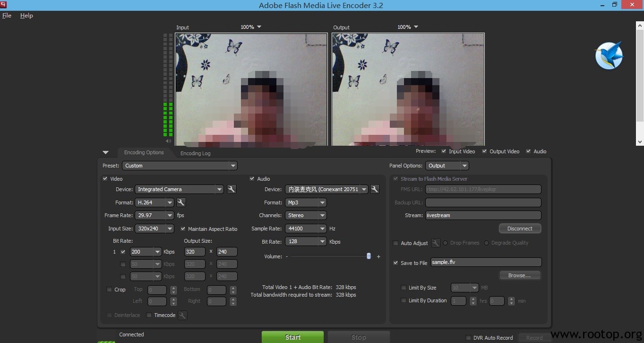Switch to Encoding Log tab
The image size is (644, 343).
pos(195,153)
